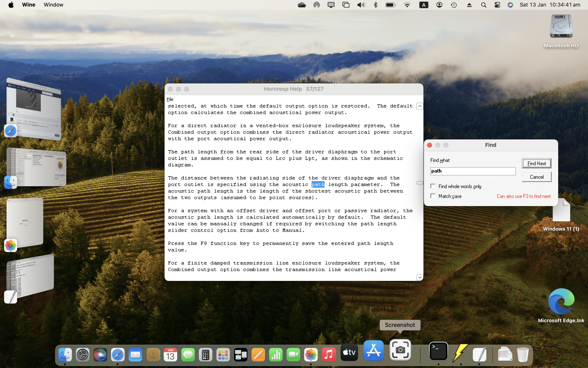The width and height of the screenshot is (588, 368).
Task: Open Photos from the Dock
Action: (x=311, y=355)
